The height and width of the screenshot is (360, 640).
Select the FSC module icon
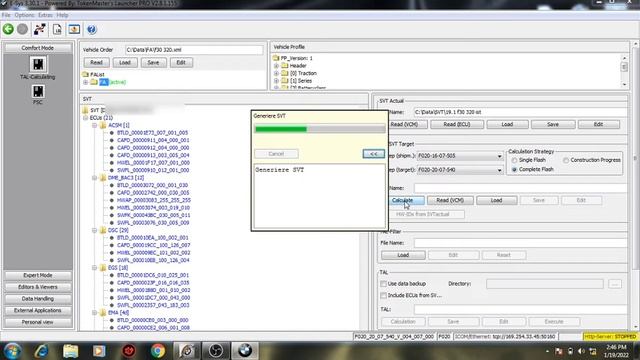(x=38, y=91)
